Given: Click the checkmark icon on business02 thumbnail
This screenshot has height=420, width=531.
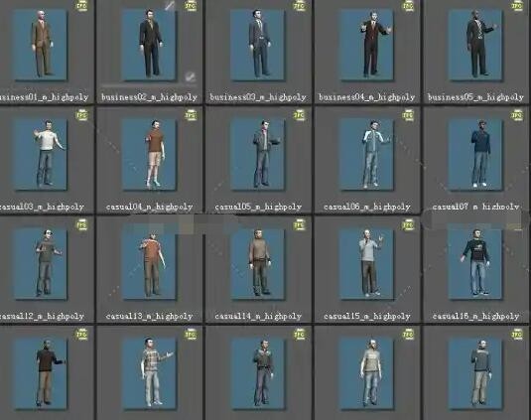Looking at the screenshot, I should 191,76.
